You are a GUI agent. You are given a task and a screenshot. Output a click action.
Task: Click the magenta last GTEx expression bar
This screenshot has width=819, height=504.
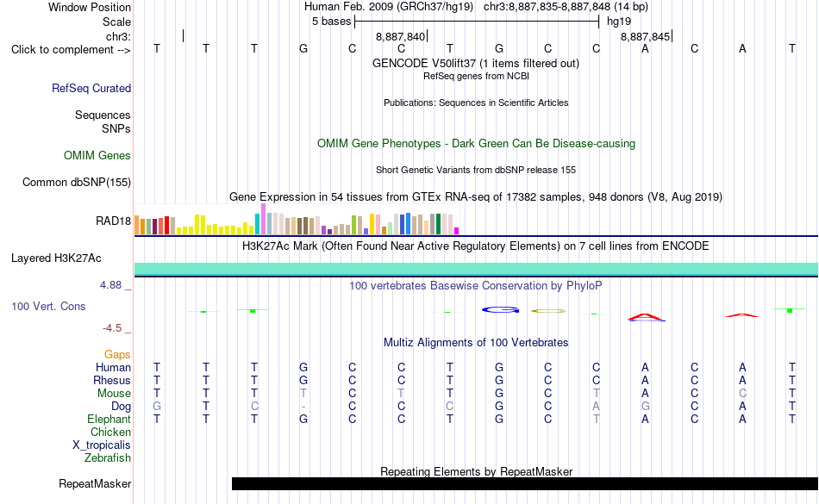click(457, 231)
